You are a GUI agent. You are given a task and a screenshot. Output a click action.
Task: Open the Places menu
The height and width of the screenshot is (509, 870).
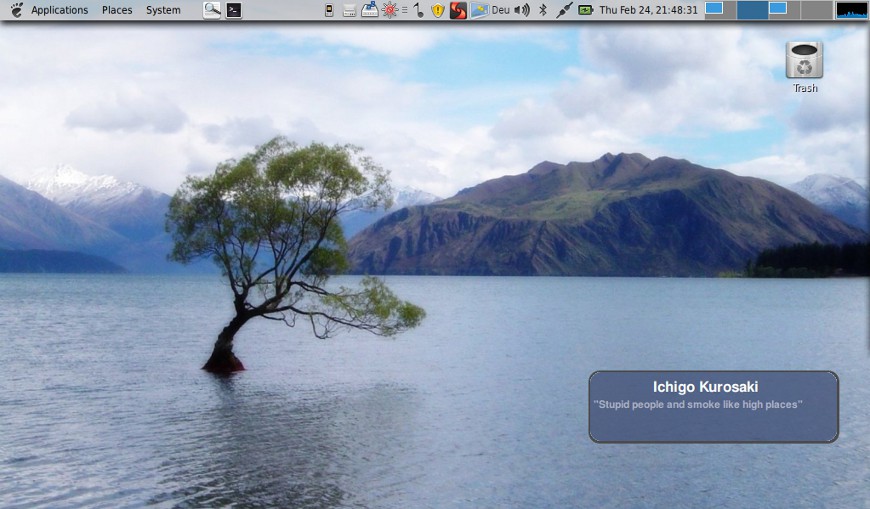pyautogui.click(x=117, y=10)
